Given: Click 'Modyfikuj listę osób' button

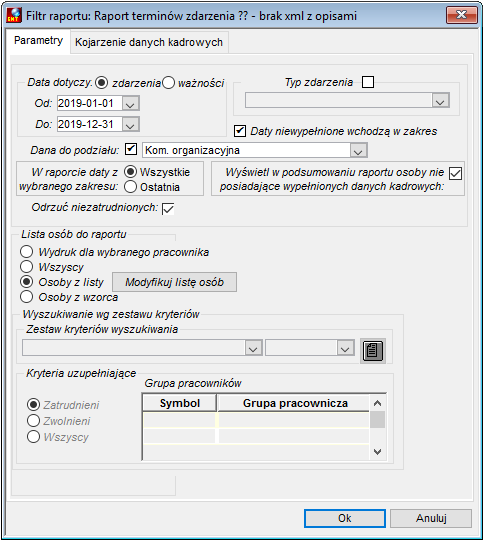Looking at the screenshot, I should 175,282.
